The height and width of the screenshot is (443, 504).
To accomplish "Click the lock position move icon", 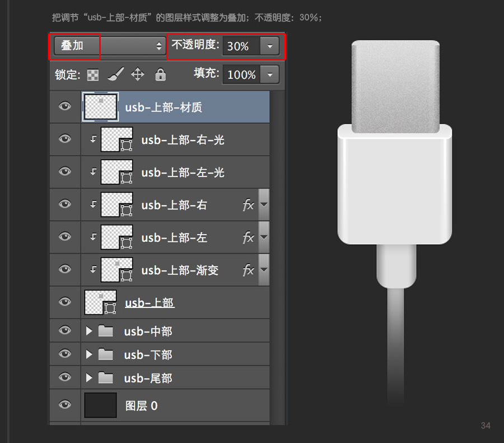I will tap(138, 74).
